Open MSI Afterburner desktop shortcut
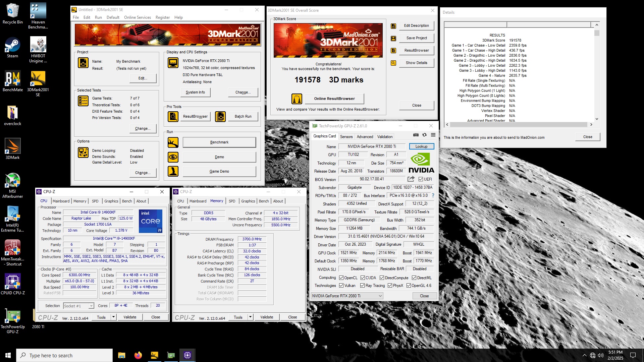Image resolution: width=644 pixels, height=362 pixels. click(x=12, y=185)
